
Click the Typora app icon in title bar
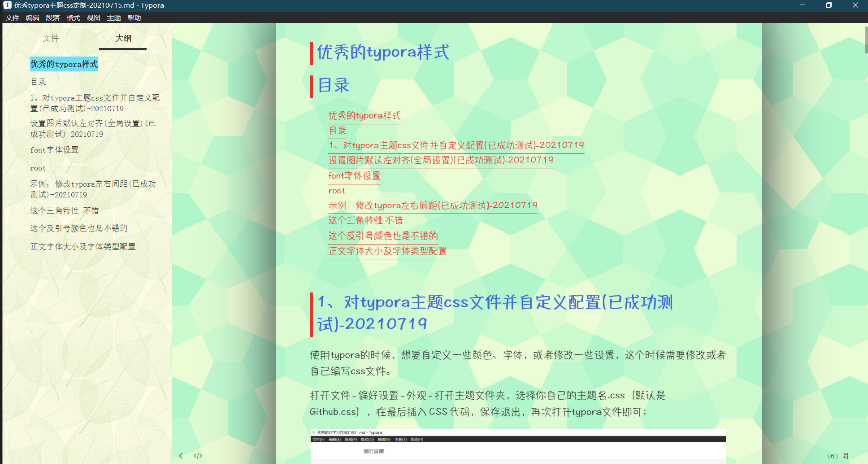[7, 5]
